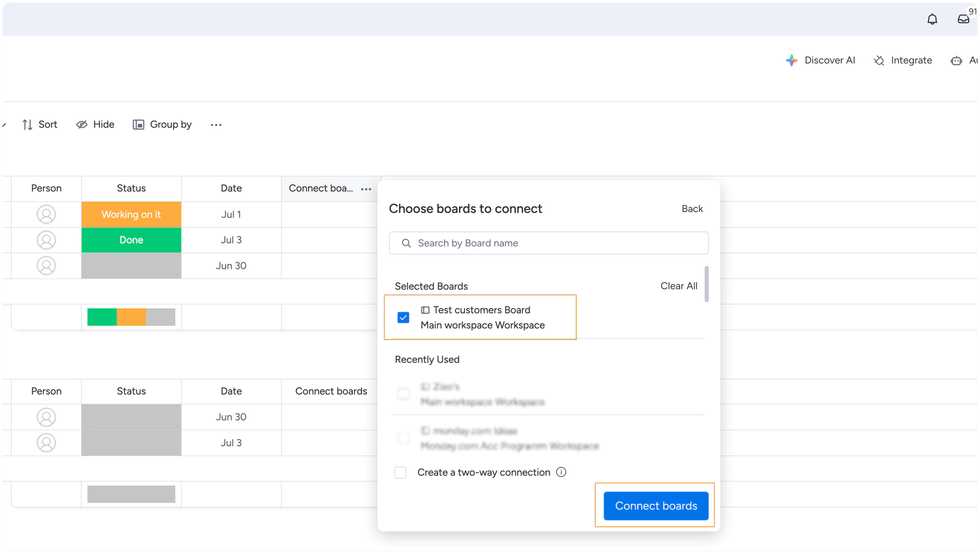Screen dimensions: 980x553
Task: Click the robot Automate icon
Action: (x=956, y=60)
